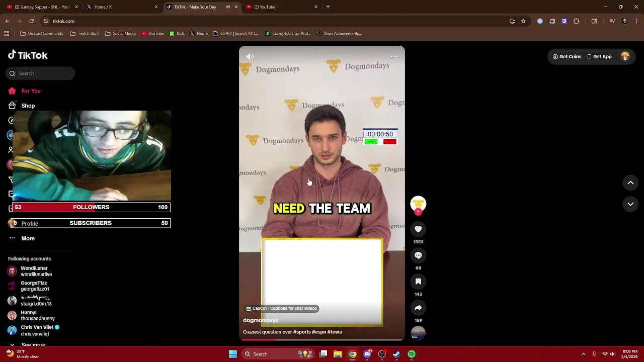The width and height of the screenshot is (644, 362).
Task: Open a new browser tab
Action: [x=328, y=7]
